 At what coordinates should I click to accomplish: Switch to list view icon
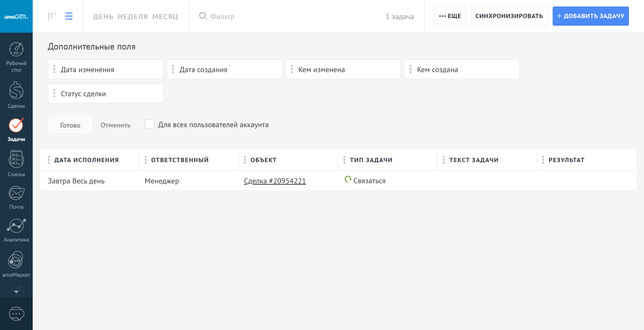69,16
